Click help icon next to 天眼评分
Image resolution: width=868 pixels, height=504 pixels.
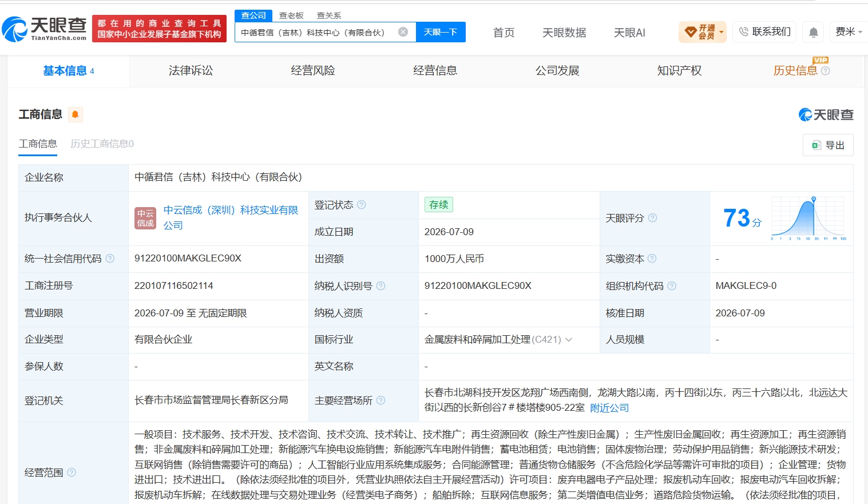pyautogui.click(x=652, y=218)
